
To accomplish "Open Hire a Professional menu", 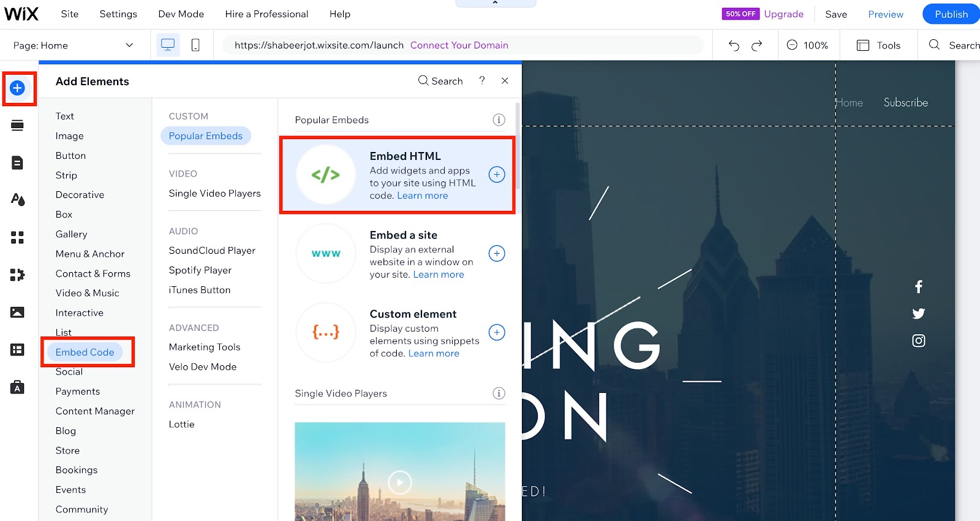I will [266, 14].
